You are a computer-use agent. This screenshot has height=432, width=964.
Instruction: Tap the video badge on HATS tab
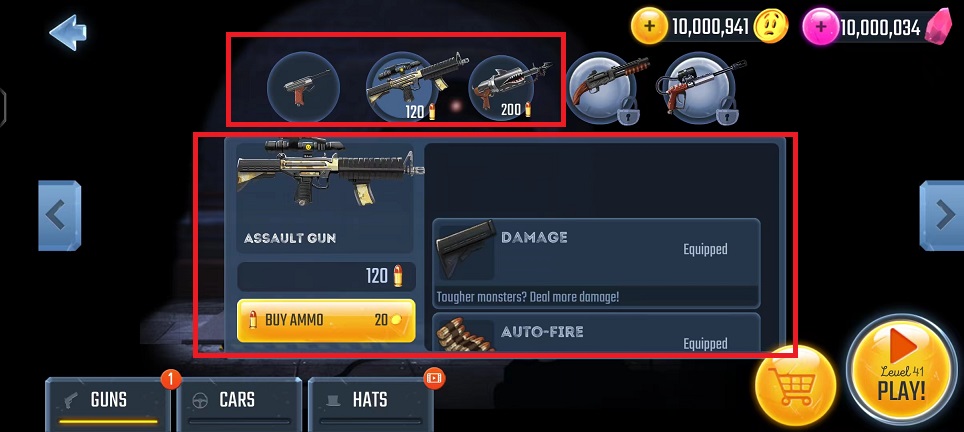[x=434, y=378]
